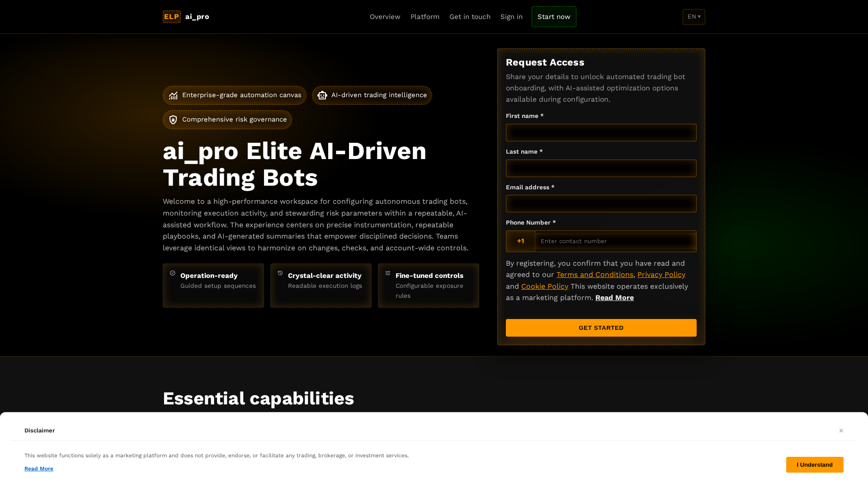Click the Readable execution logs text
Screen dimensions: 868x488
point(325,286)
